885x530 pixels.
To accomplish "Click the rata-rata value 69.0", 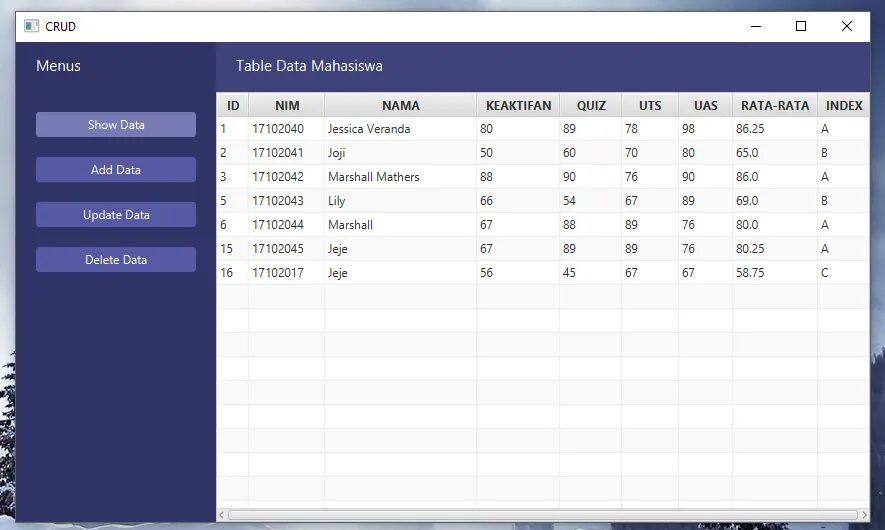I will click(775, 201).
